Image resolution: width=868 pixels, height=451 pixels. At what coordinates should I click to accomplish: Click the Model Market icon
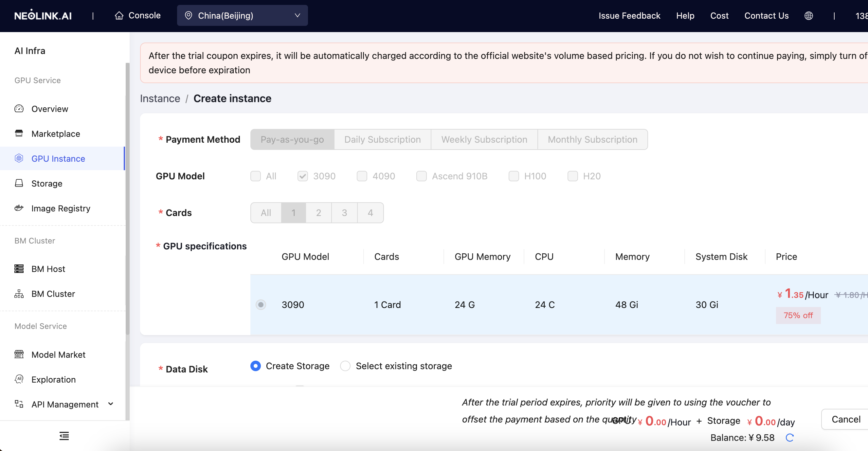click(x=19, y=354)
